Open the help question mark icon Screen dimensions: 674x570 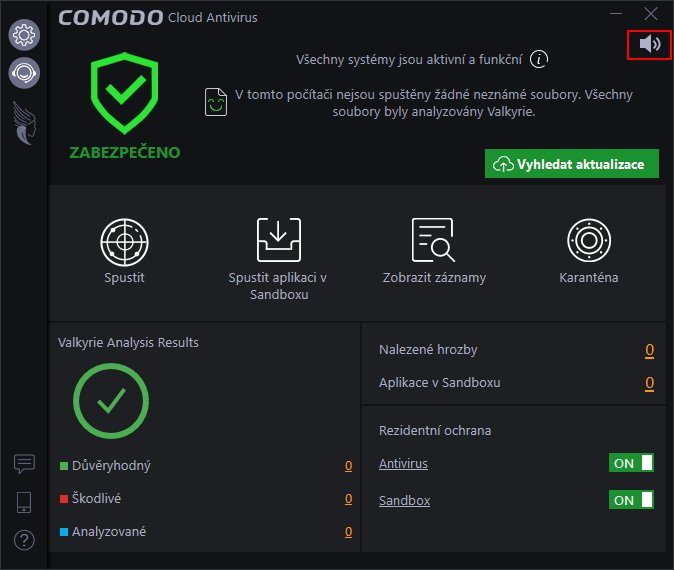[24, 540]
